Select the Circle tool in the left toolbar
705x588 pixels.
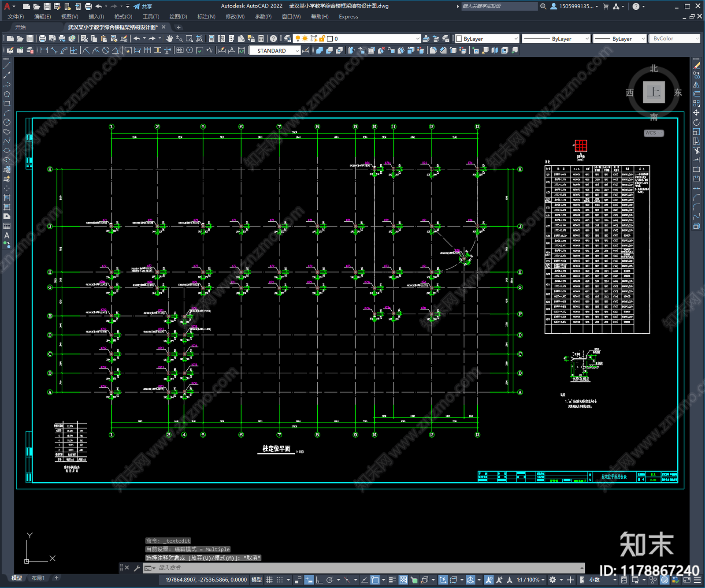point(7,122)
